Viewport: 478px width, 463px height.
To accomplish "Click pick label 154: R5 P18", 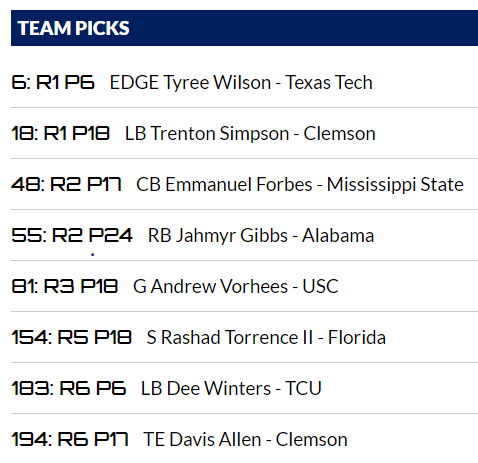I will click(71, 337).
